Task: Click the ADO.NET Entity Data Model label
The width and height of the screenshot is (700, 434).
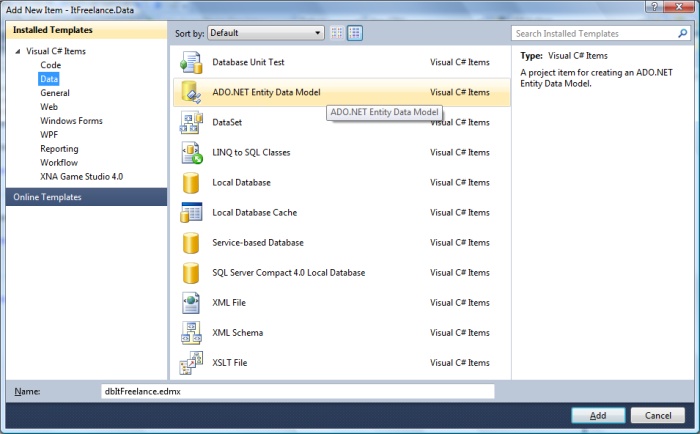Action: coord(267,92)
